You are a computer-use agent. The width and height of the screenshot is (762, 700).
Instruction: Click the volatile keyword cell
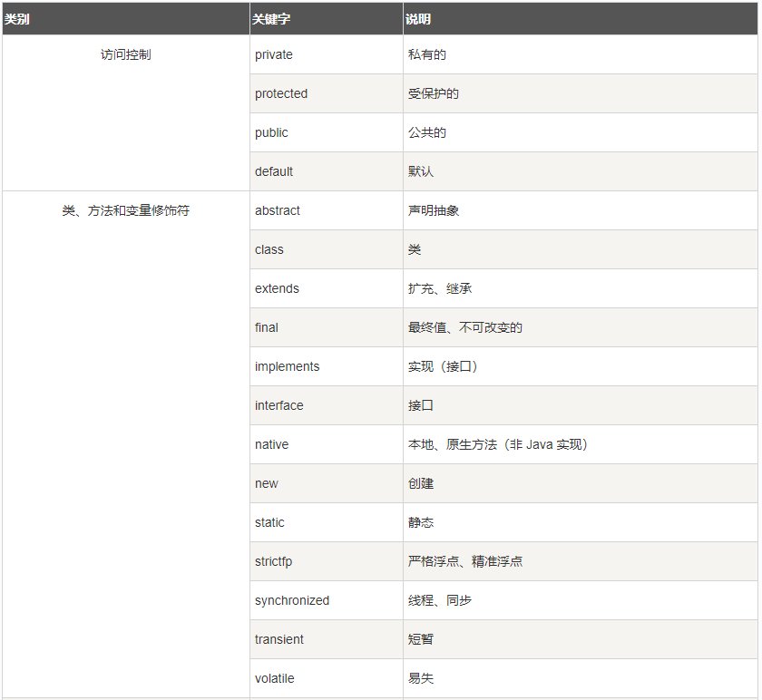point(326,678)
